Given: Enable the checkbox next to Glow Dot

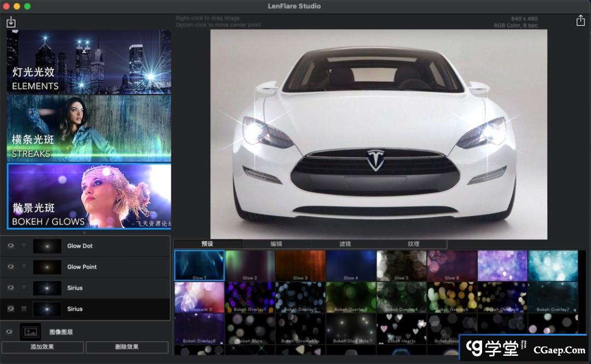Looking at the screenshot, I should coord(24,246).
